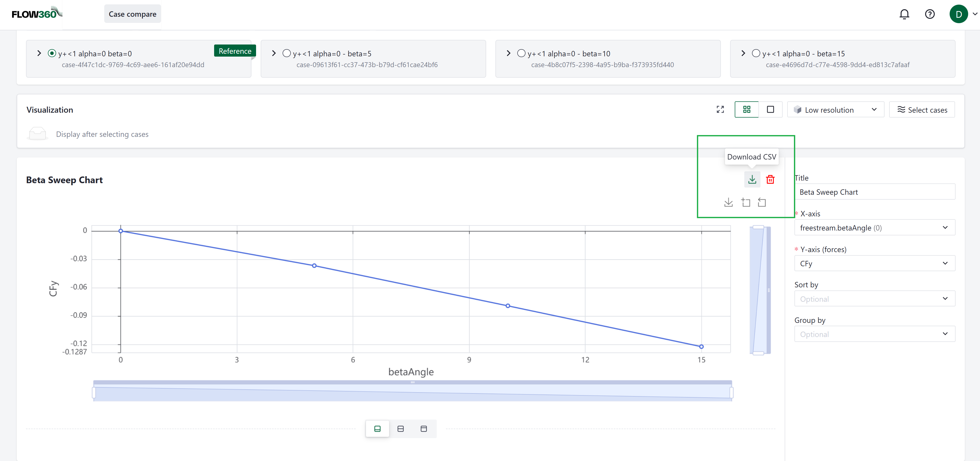Open the Sort by dropdown

pos(874,299)
